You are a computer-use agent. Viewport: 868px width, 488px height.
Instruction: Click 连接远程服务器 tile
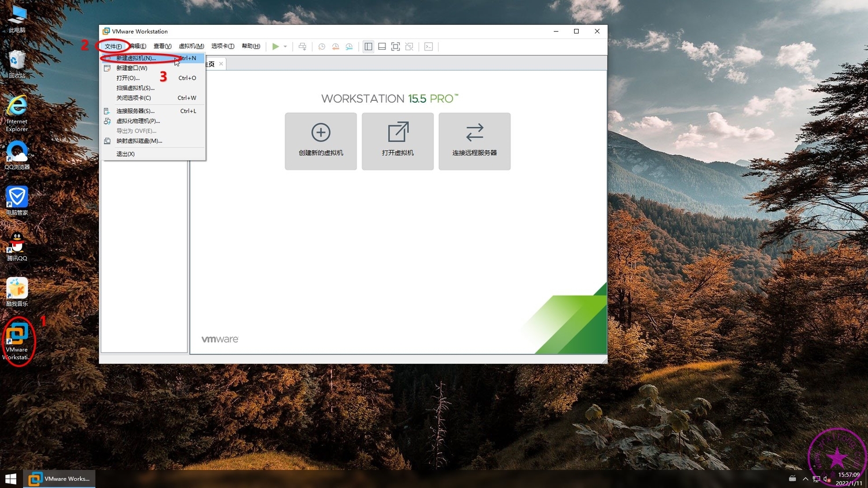pyautogui.click(x=475, y=141)
